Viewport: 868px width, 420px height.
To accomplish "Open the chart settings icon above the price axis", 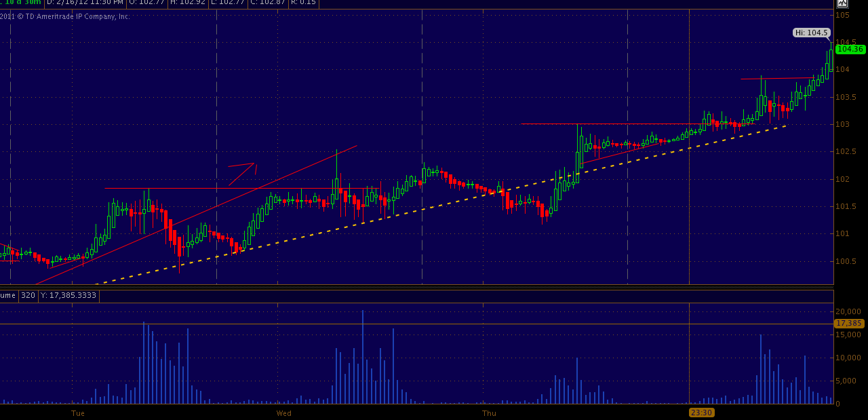I will pos(842,3).
